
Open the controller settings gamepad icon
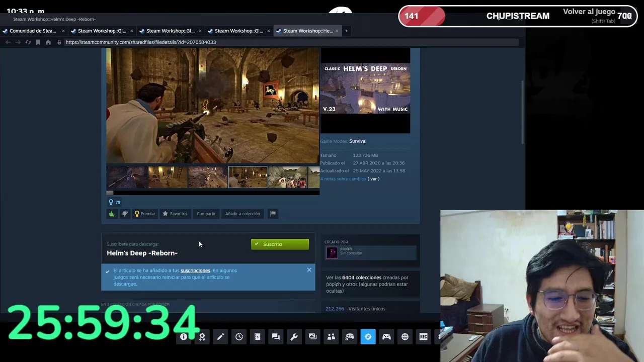(x=386, y=337)
